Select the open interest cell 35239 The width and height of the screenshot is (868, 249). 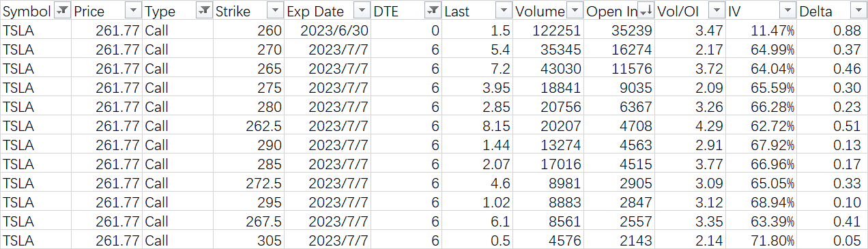[620, 31]
